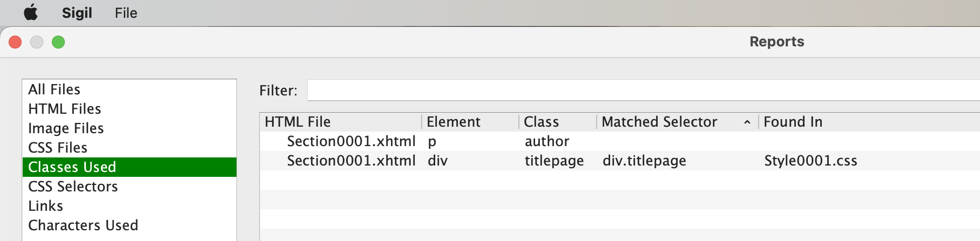Click the Filter text field

tap(643, 90)
